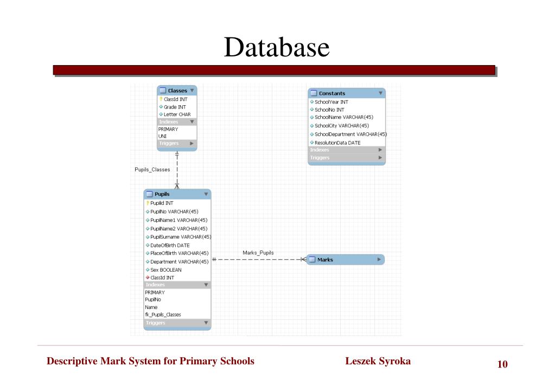
Task: Collapse the Classes table with its header arrow
Action: click(192, 91)
